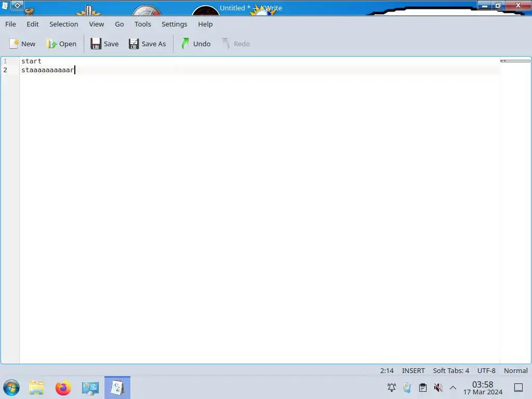Click line number 2 in gutter

click(x=5, y=70)
